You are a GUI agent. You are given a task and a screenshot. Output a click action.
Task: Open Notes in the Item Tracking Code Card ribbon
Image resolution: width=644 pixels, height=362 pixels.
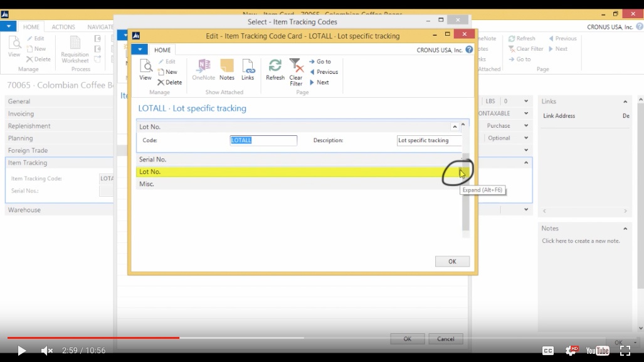point(227,70)
